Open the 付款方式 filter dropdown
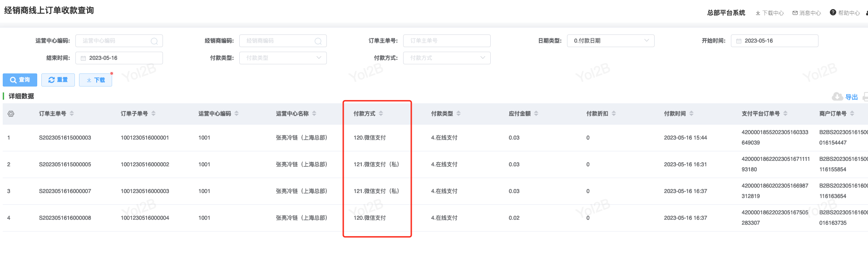 [x=447, y=58]
